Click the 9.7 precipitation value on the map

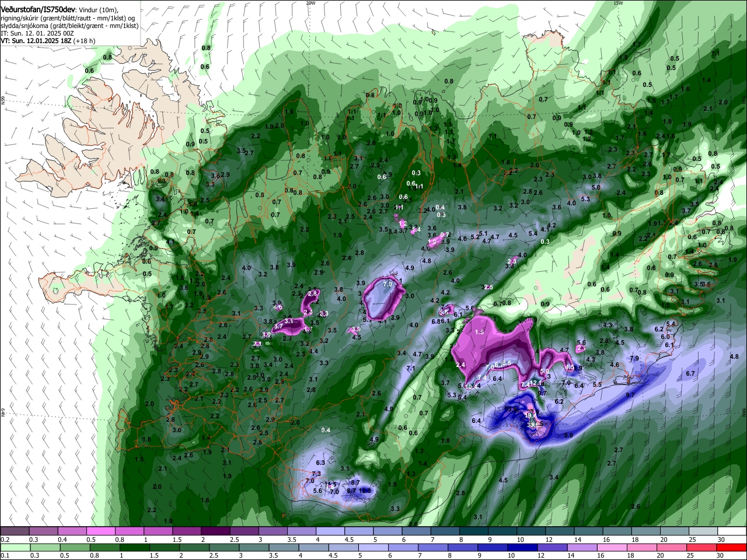[x=630, y=395]
